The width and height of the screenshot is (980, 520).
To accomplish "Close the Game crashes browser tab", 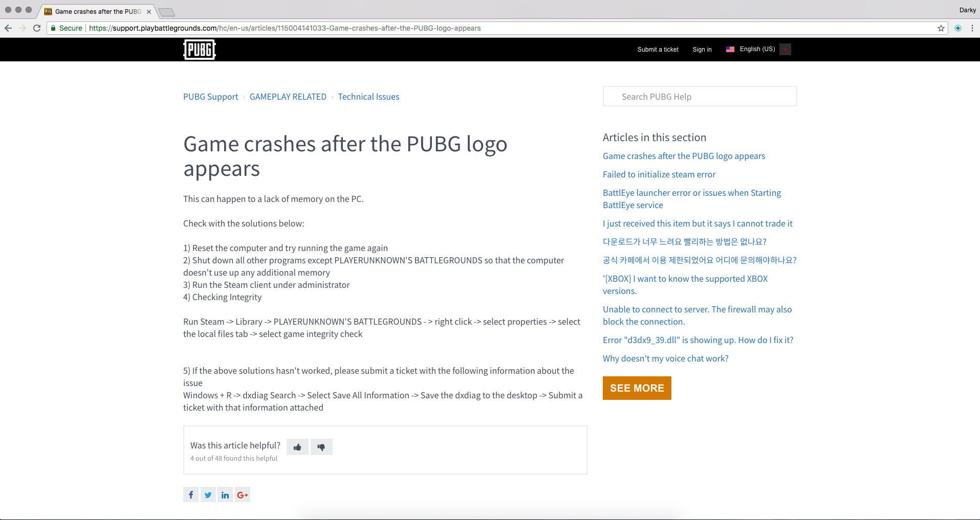I will [x=149, y=12].
